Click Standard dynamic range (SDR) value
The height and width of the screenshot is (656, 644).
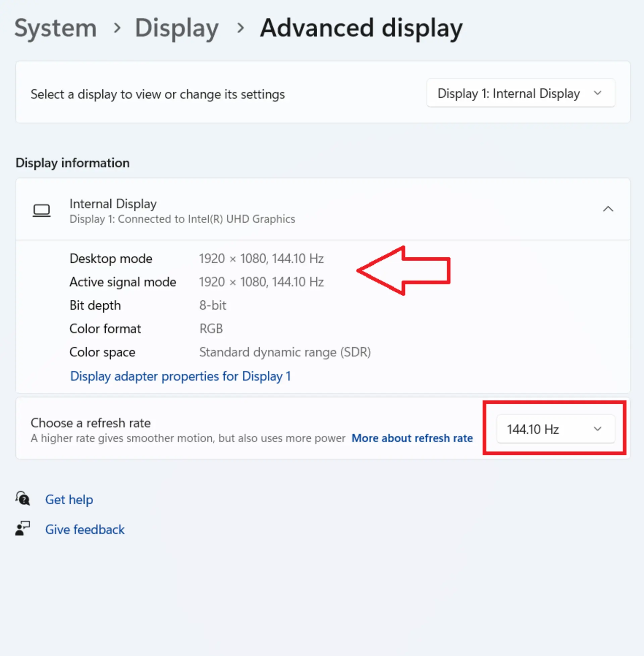tap(285, 352)
